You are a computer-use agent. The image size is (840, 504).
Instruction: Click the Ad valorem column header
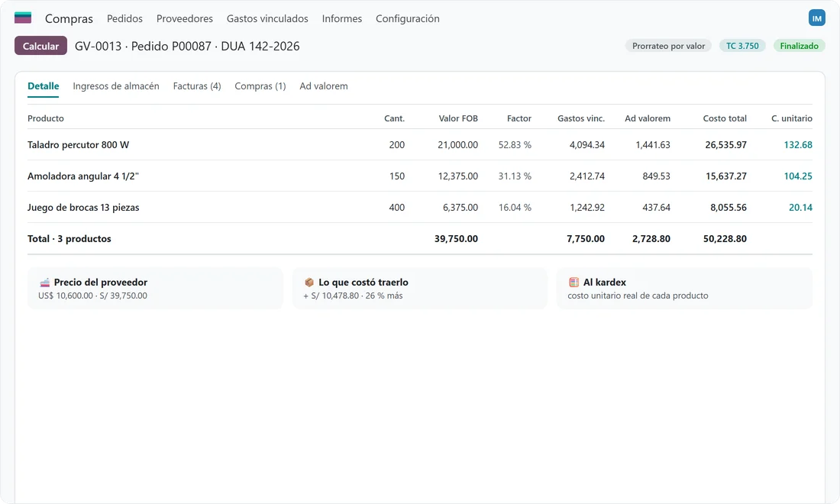647,118
